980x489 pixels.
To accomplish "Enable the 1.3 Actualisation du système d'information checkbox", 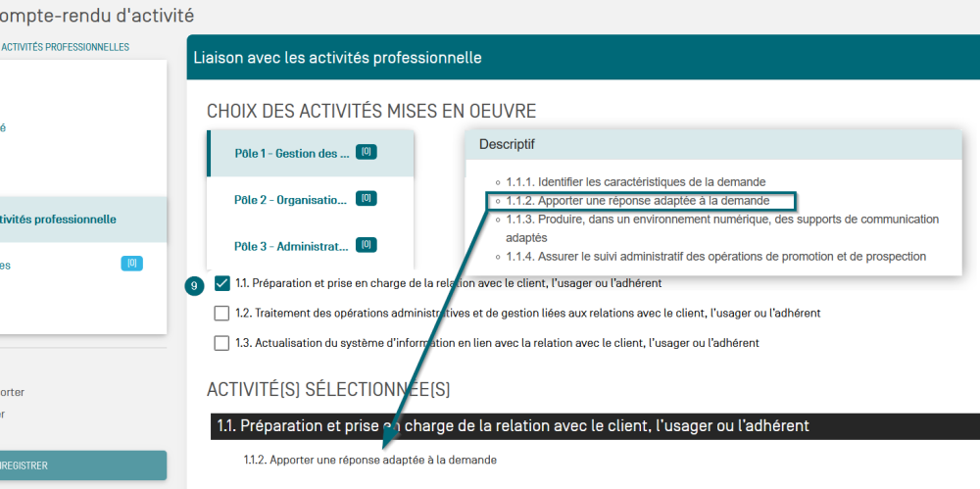I will [221, 343].
